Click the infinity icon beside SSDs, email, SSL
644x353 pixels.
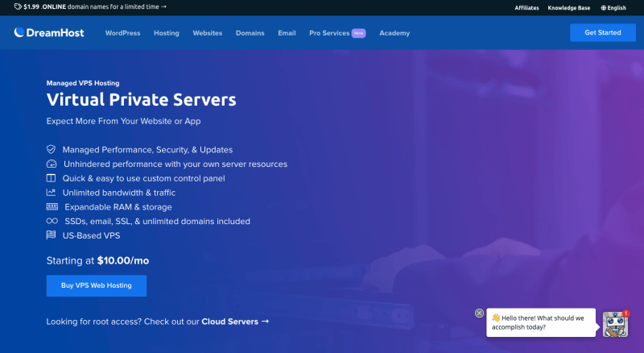point(52,221)
